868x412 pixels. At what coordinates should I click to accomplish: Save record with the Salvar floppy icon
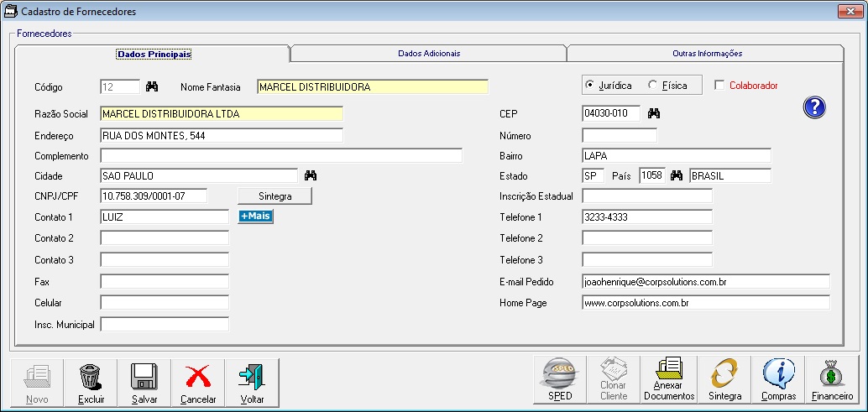[x=144, y=377]
